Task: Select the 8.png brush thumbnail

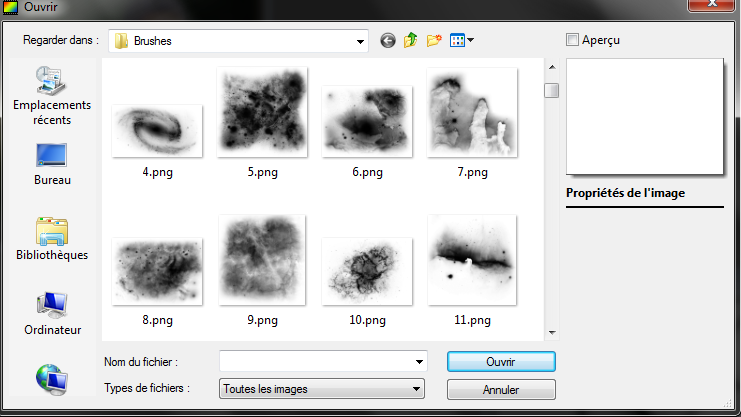Action: tap(157, 271)
